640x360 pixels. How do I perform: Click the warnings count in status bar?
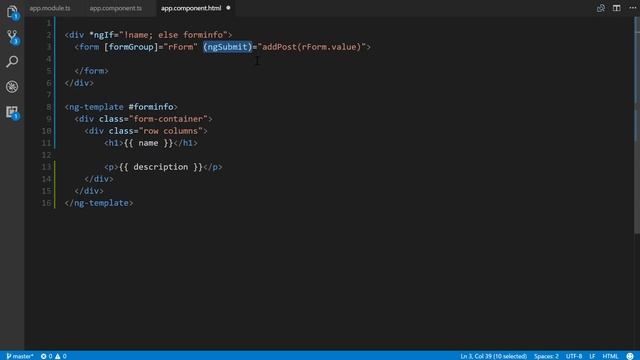pos(61,356)
